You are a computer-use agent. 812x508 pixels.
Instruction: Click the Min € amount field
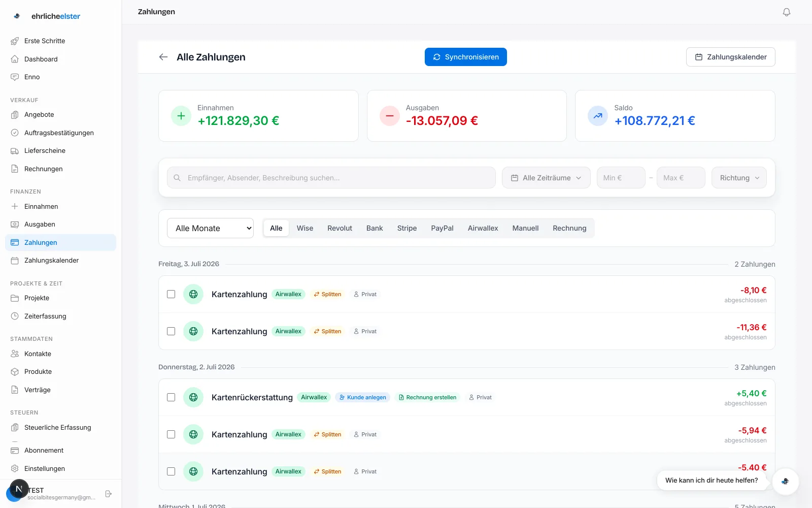pyautogui.click(x=621, y=178)
